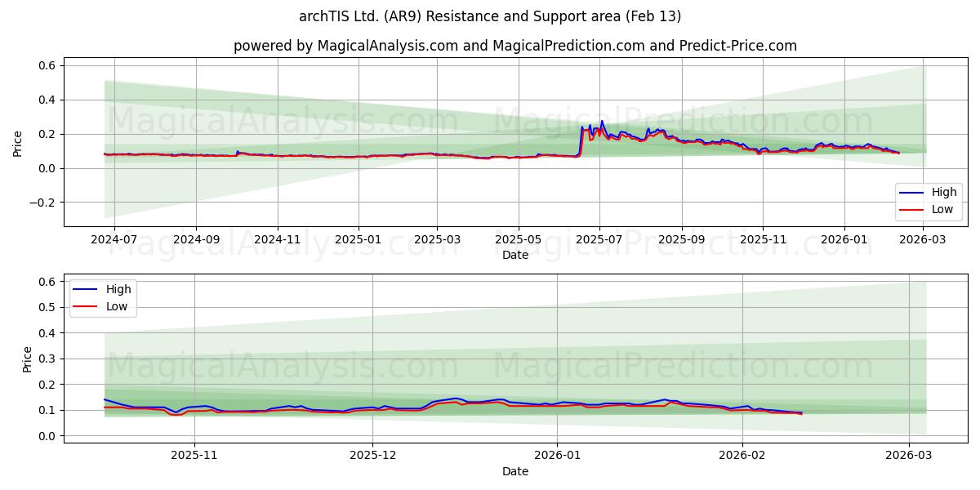
Task: Click the top chart x-axis label '2025-01'
Action: (x=358, y=239)
